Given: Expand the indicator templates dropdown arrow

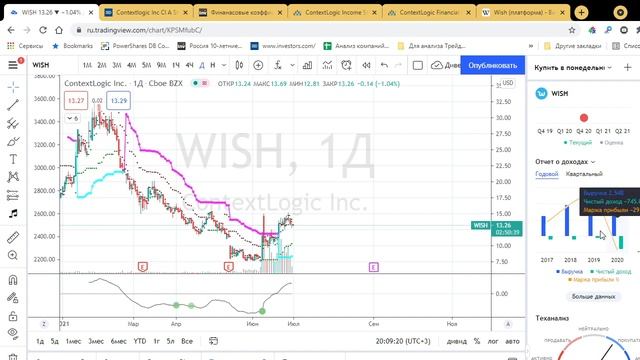Looking at the screenshot, I should (x=292, y=65).
